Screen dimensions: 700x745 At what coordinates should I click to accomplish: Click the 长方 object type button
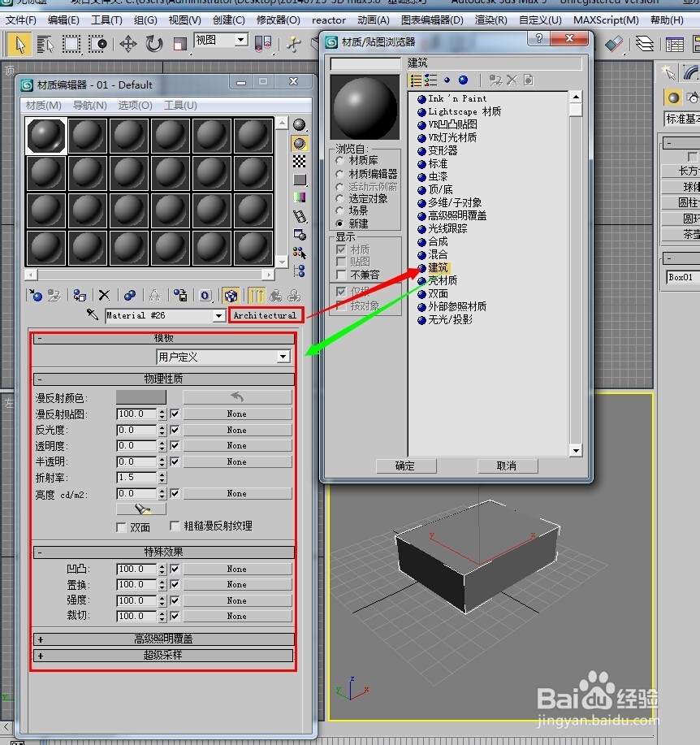[681, 171]
